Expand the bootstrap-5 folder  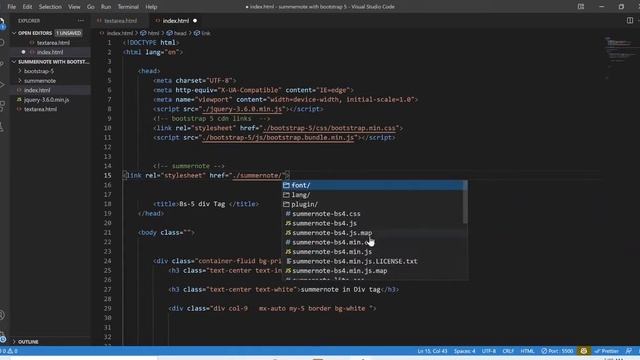pos(39,71)
